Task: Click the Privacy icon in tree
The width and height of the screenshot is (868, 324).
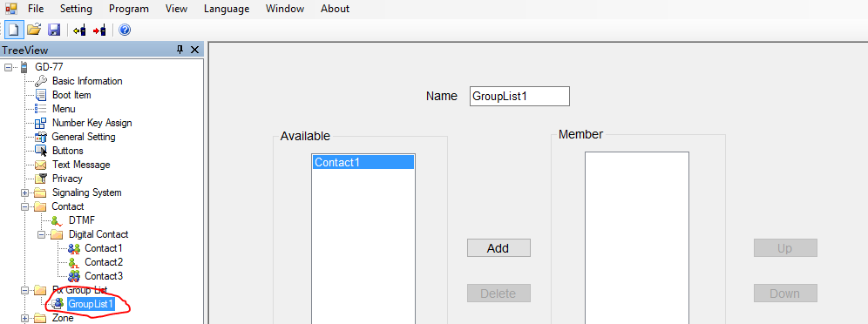Action: point(40,179)
